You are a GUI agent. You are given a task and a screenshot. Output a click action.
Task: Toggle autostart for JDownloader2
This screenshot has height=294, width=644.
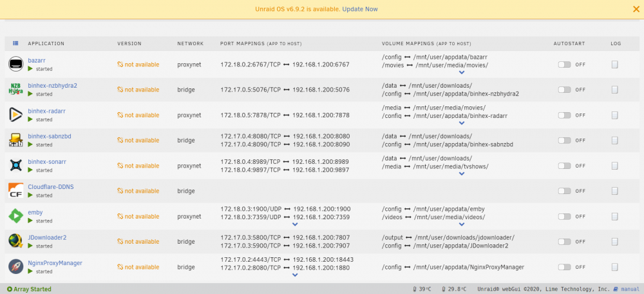(564, 241)
